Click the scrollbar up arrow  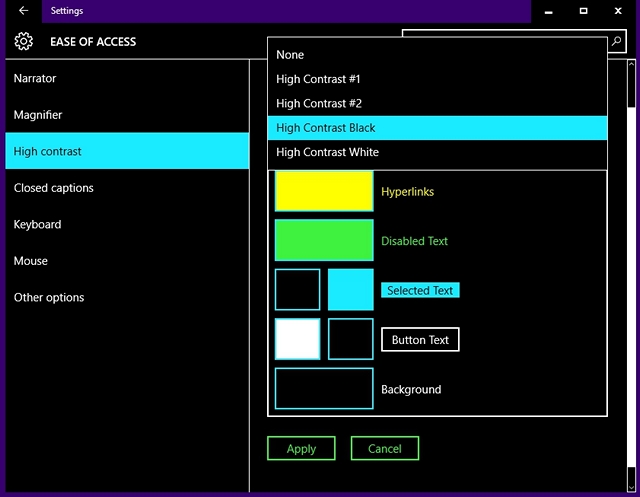631,64
